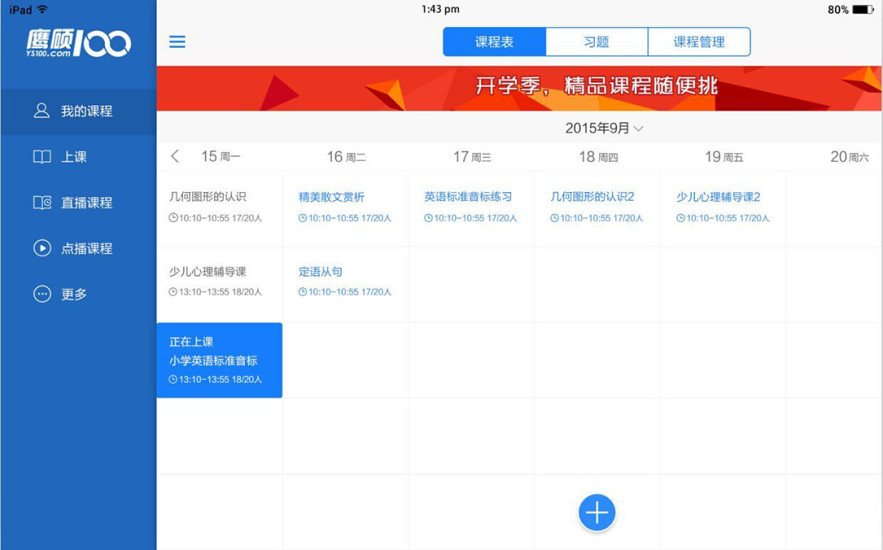Screen dimensions: 883x550
Task: Switch to the 课程表 tab
Action: click(494, 42)
